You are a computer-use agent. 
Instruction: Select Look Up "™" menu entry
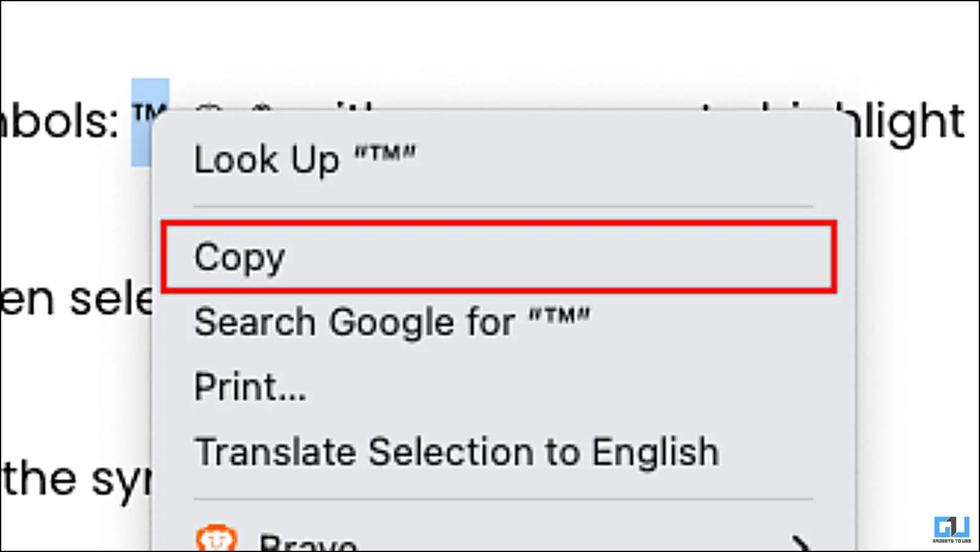click(304, 160)
